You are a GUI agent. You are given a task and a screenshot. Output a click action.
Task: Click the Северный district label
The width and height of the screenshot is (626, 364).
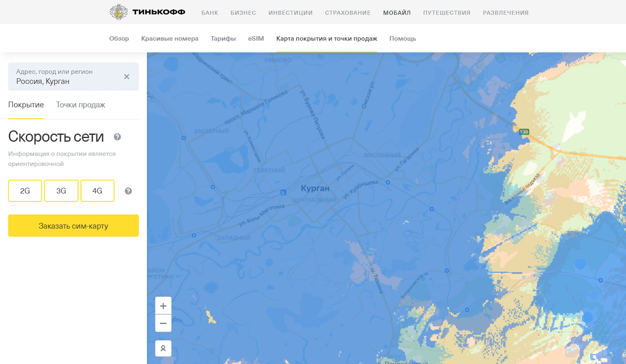pos(269,170)
